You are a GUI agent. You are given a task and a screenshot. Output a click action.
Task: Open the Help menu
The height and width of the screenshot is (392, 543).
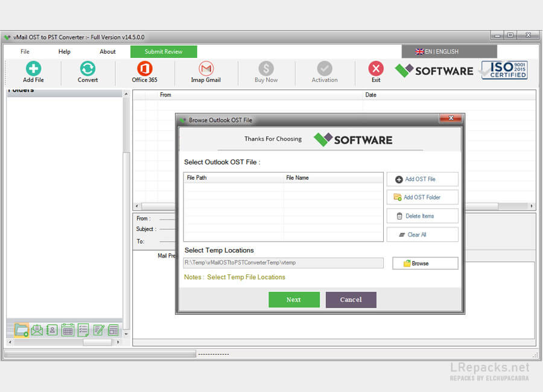(x=65, y=52)
